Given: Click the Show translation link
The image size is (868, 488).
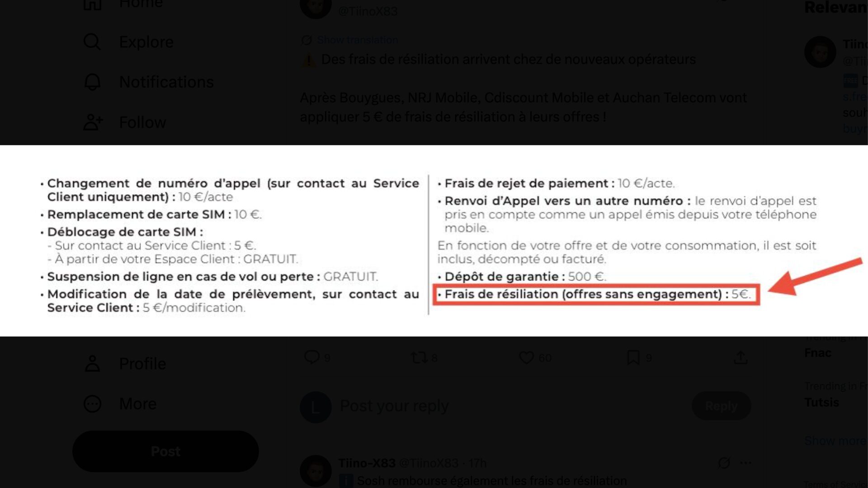Looking at the screenshot, I should point(357,40).
